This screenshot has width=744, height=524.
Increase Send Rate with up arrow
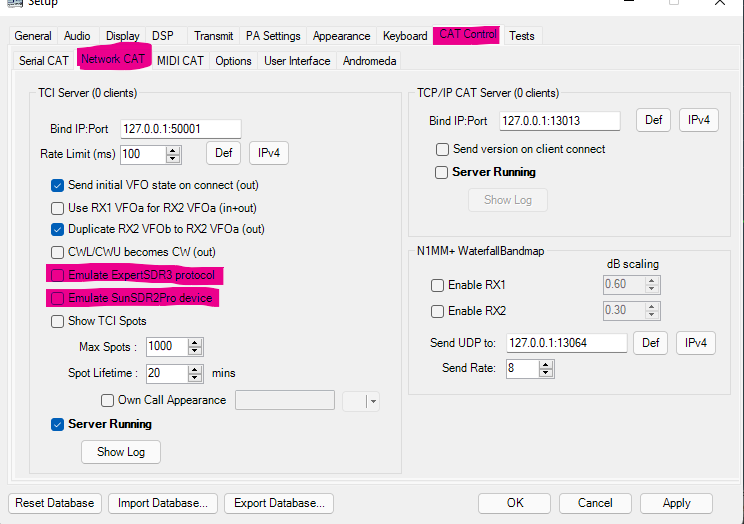tap(546, 364)
